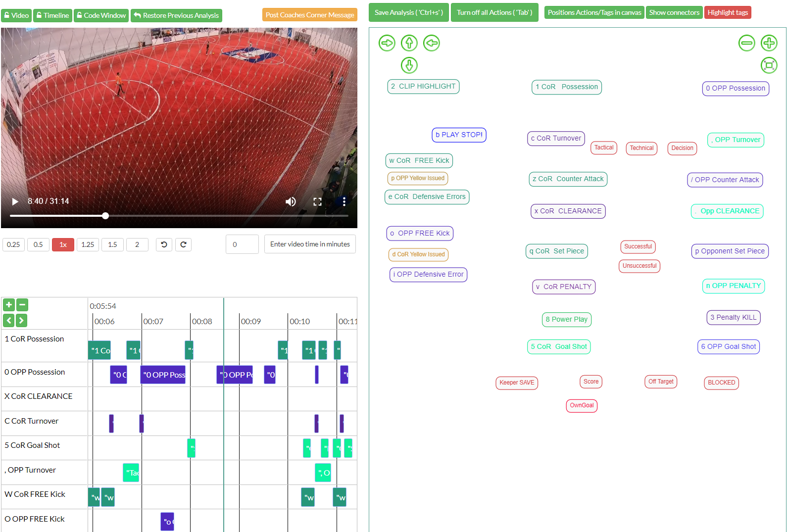Image resolution: width=787 pixels, height=532 pixels.
Task: Set playback speed to 0.5
Action: point(38,244)
